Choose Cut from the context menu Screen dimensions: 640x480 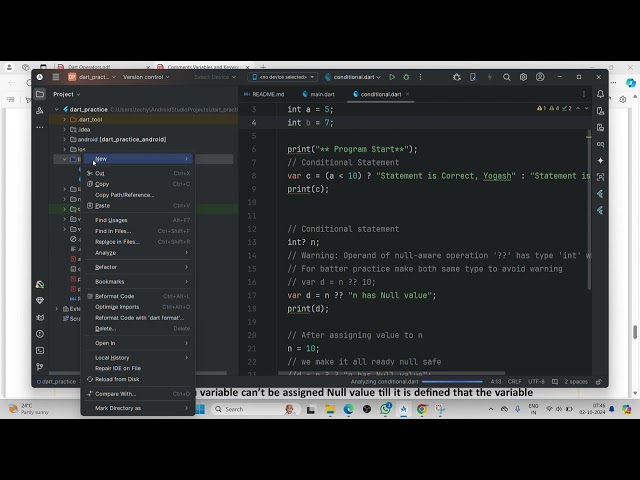(138, 173)
